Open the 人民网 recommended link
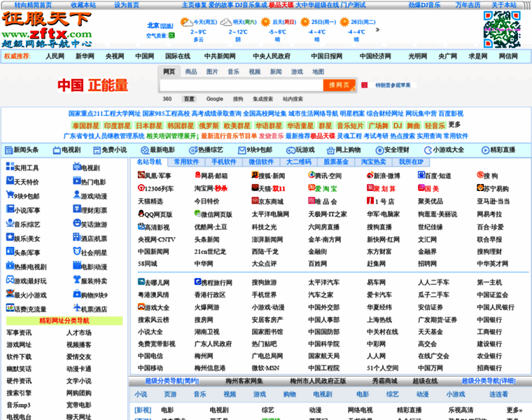The height and width of the screenshot is (420, 532). coord(55,56)
